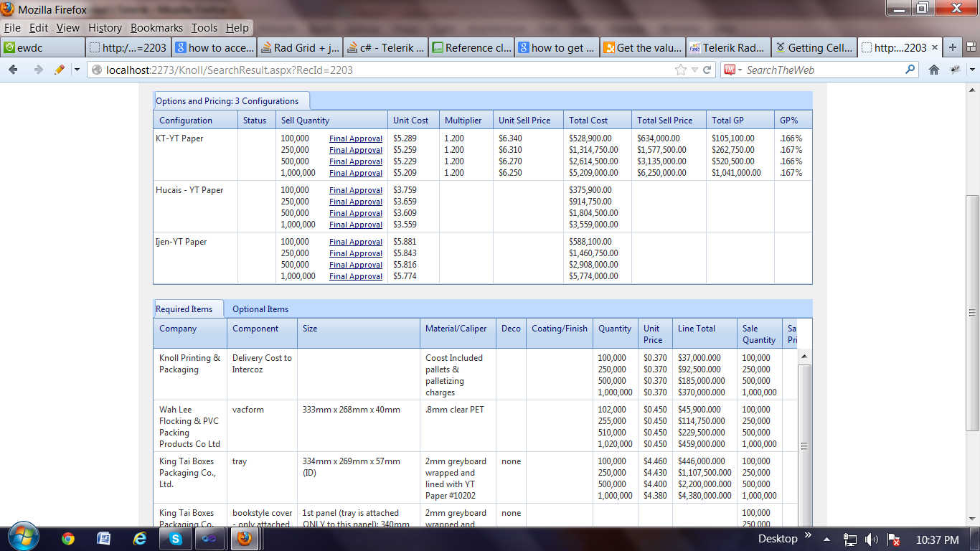The width and height of the screenshot is (980, 551).
Task: Click the taskbar clock showing 10:37 PM
Action: [937, 540]
